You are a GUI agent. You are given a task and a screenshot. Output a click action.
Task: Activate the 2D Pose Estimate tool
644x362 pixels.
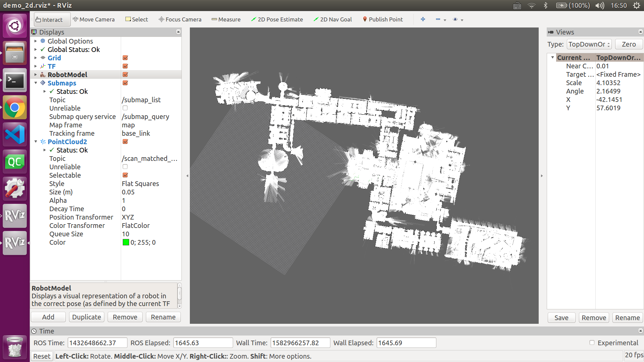pos(277,19)
